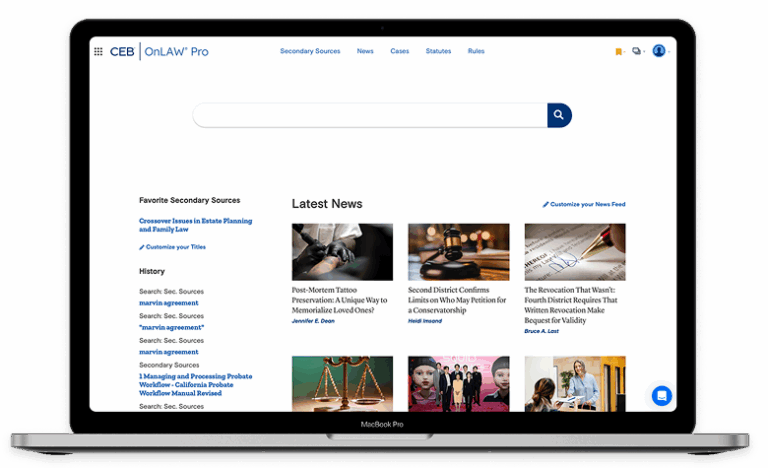Open the chat messages icon in header
The width and height of the screenshot is (768, 468).
pyautogui.click(x=637, y=52)
